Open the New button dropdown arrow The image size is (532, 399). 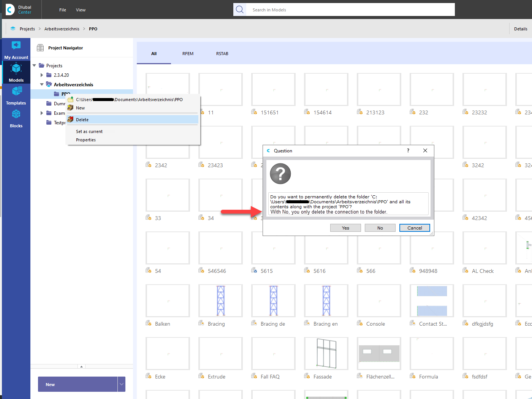click(122, 384)
